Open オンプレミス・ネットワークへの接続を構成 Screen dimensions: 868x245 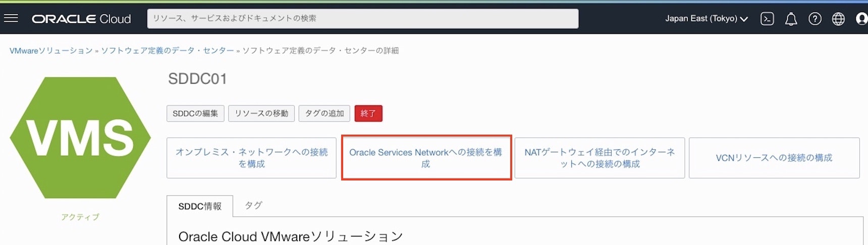point(251,158)
